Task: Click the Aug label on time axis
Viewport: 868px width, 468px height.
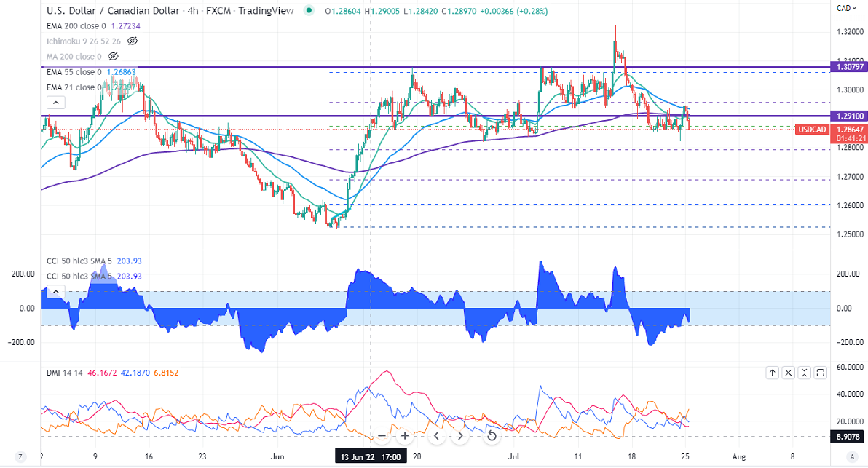Action: 739,457
